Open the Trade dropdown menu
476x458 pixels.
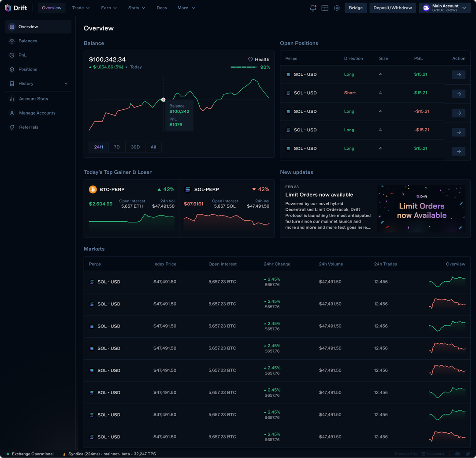[81, 8]
